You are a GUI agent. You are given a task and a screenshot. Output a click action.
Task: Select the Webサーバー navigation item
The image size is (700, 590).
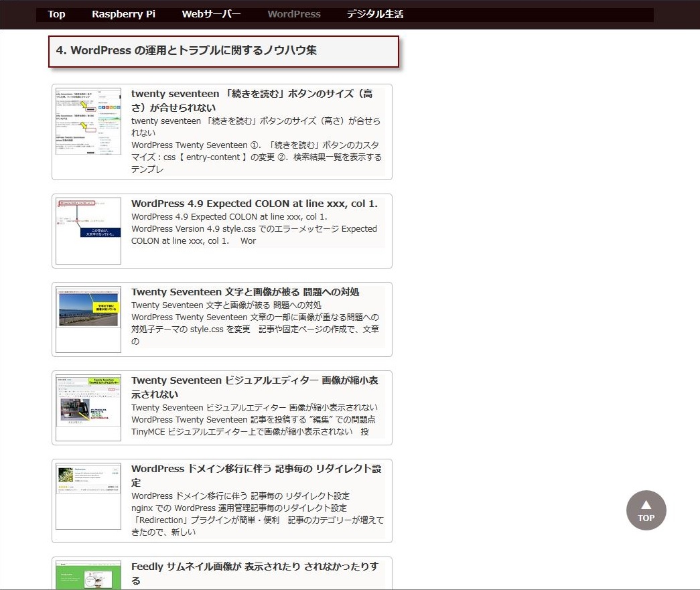coord(211,14)
